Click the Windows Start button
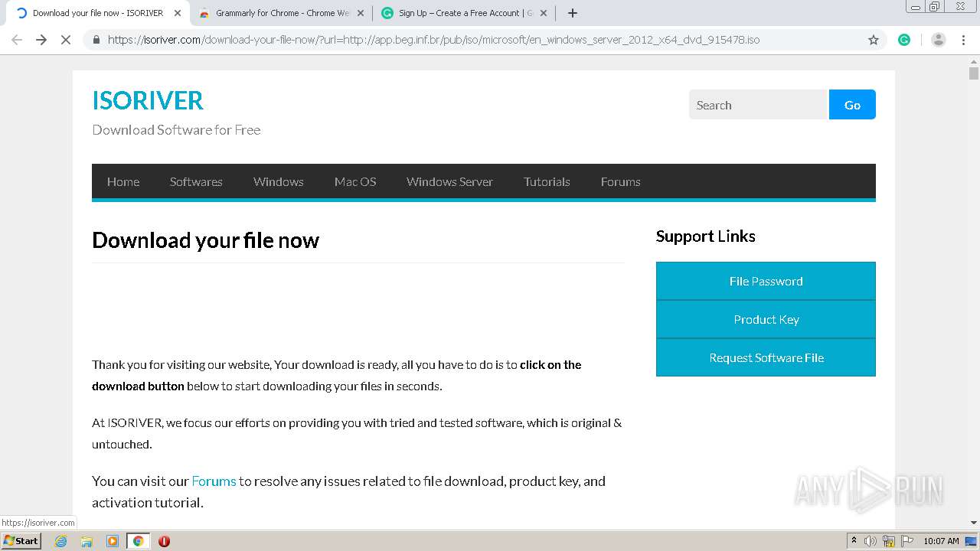 (x=21, y=540)
